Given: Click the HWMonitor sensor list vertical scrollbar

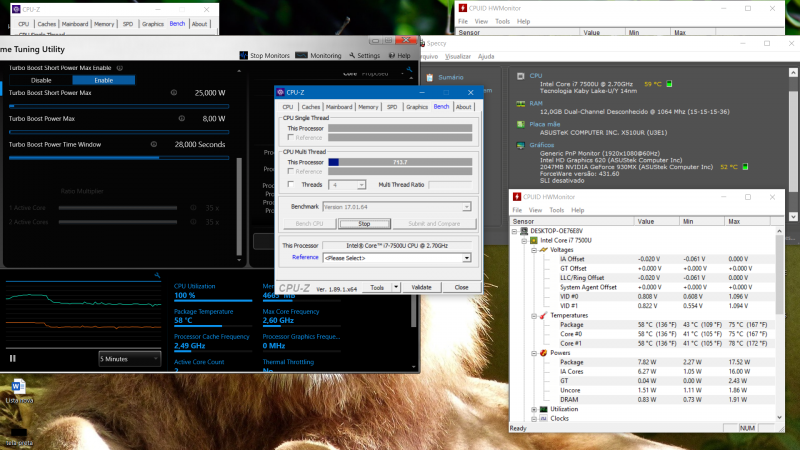Looking at the screenshot, I should (x=779, y=324).
